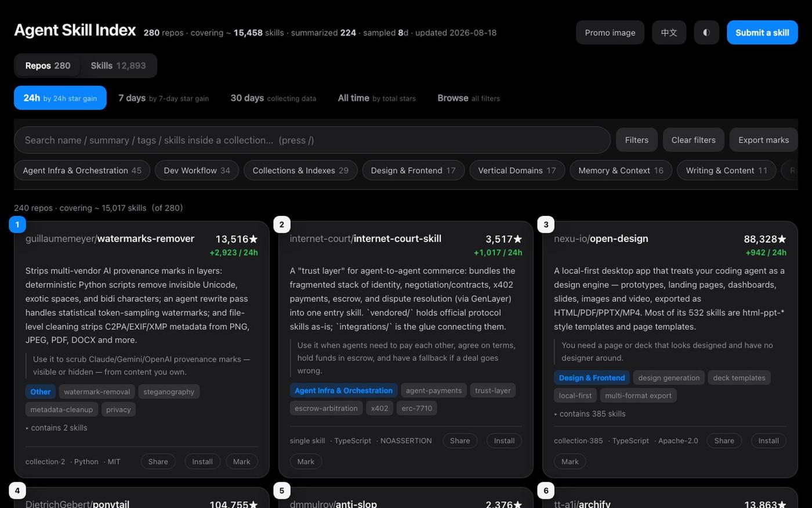Screen dimensions: 812x508
Task: Click Clear filters
Action: click(x=694, y=140)
